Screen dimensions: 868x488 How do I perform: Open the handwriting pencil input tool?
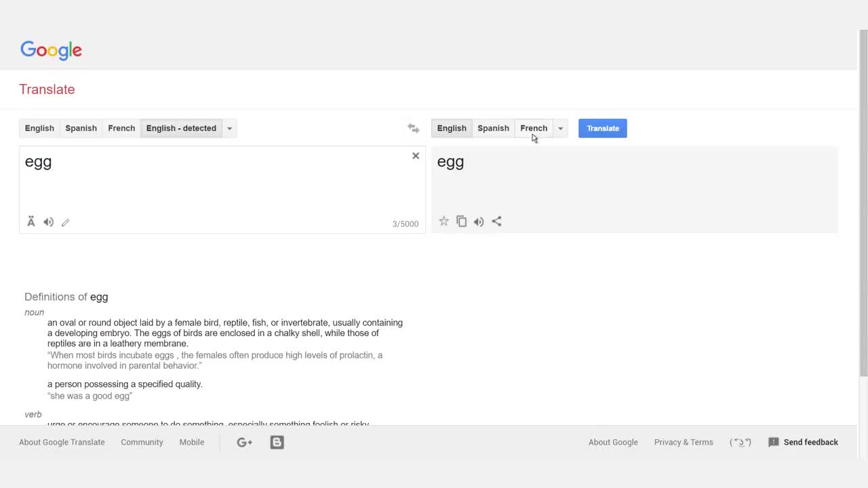(x=66, y=222)
